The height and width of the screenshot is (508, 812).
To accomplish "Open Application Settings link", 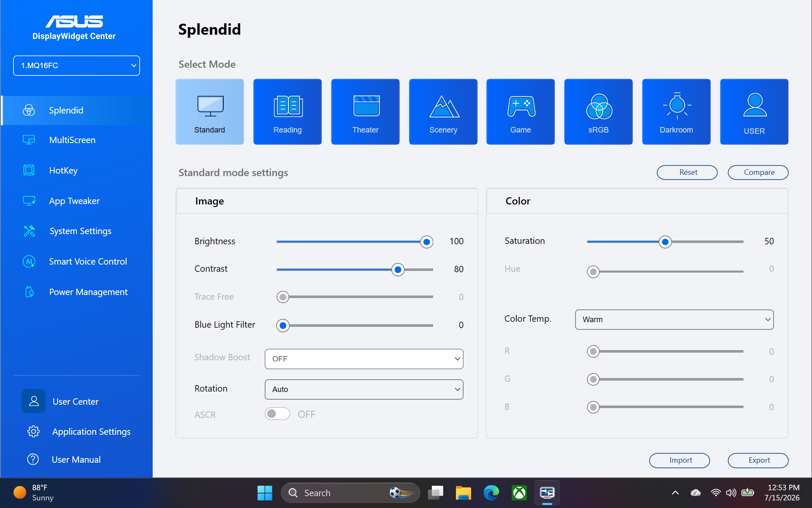I will tap(91, 432).
